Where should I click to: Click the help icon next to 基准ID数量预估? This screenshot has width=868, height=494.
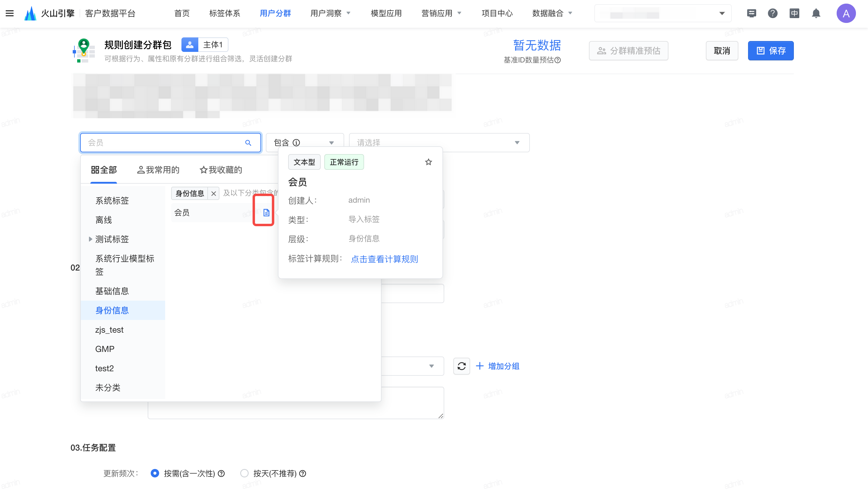click(x=558, y=60)
